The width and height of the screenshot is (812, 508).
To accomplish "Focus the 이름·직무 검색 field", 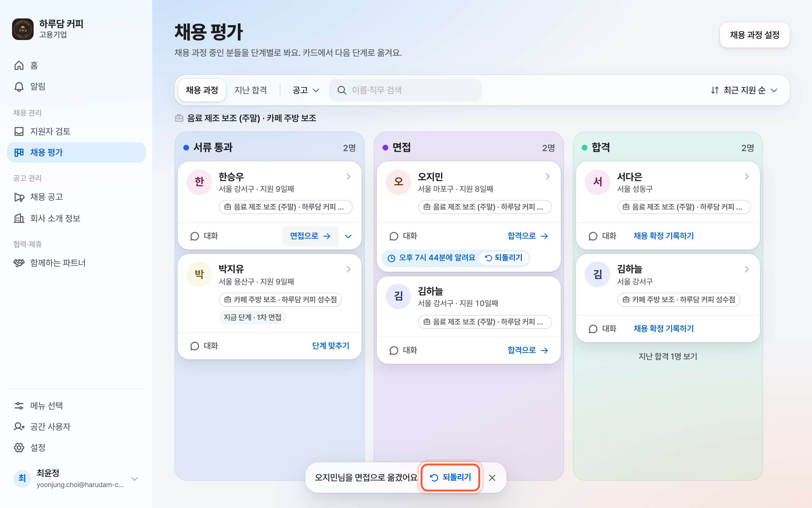I will pos(405,90).
